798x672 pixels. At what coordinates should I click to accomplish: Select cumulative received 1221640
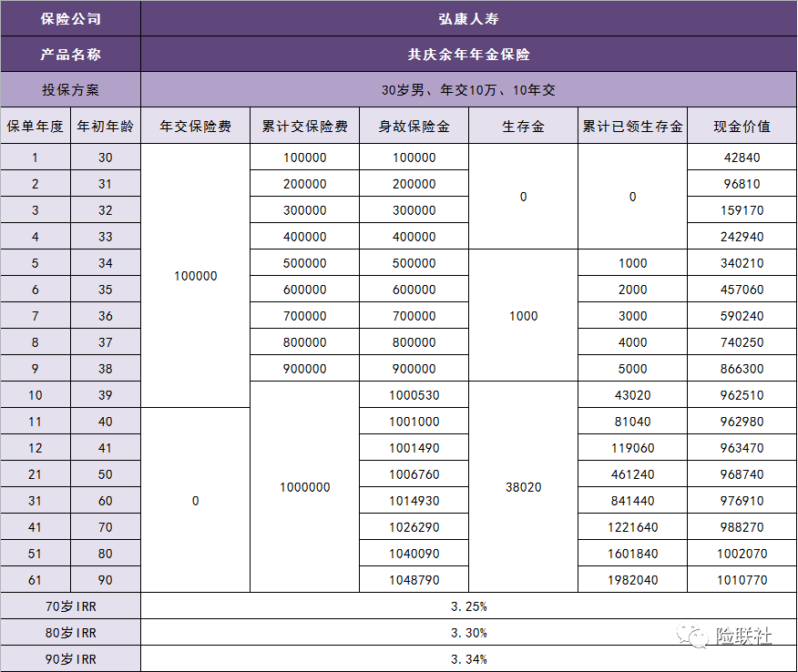[x=632, y=527]
